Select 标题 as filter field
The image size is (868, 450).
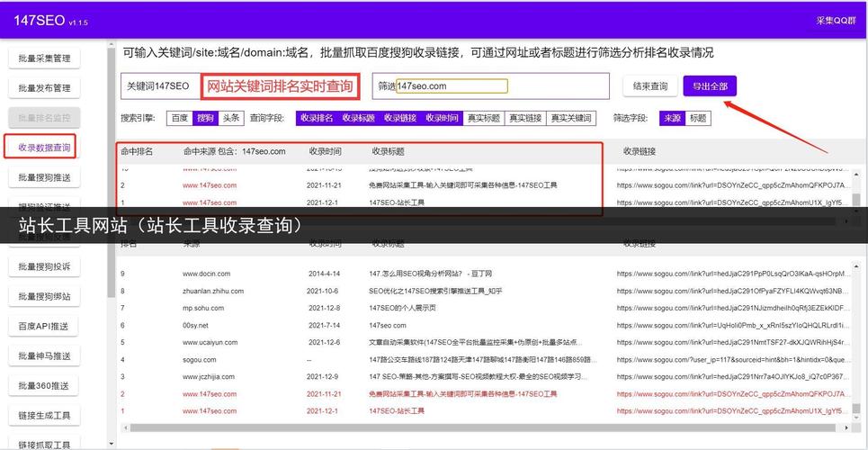click(x=699, y=118)
